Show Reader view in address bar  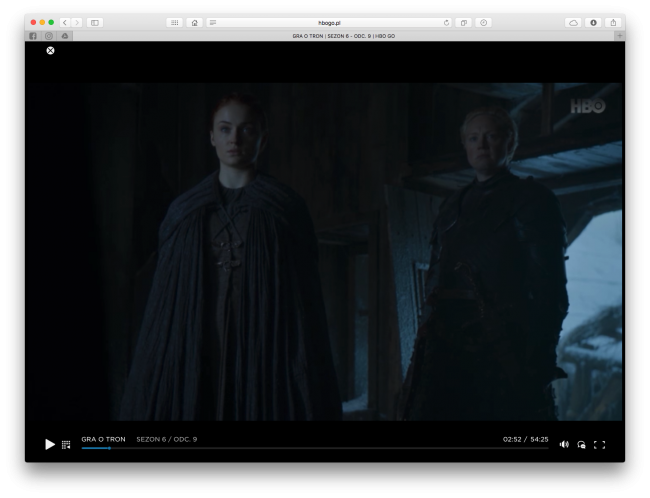[x=213, y=22]
